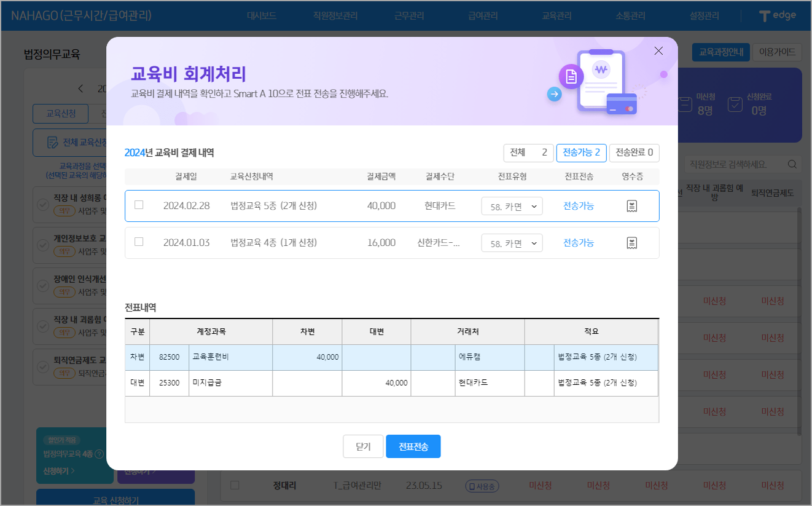The width and height of the screenshot is (812, 506).
Task: Open 전표유형 dropdown for 신한카드 row
Action: (x=512, y=243)
